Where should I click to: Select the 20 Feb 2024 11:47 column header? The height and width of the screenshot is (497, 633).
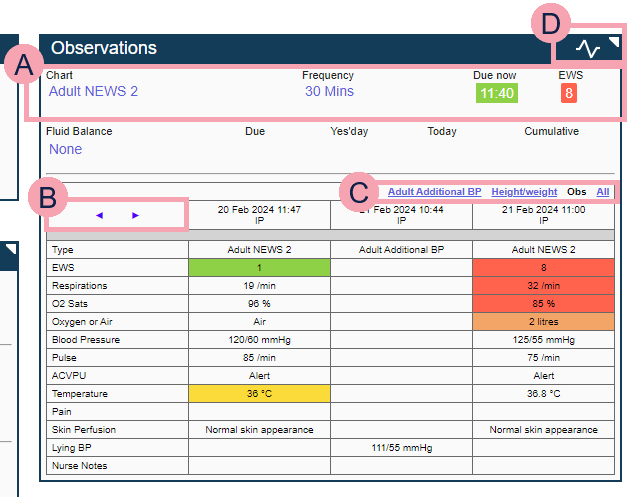coord(258,215)
